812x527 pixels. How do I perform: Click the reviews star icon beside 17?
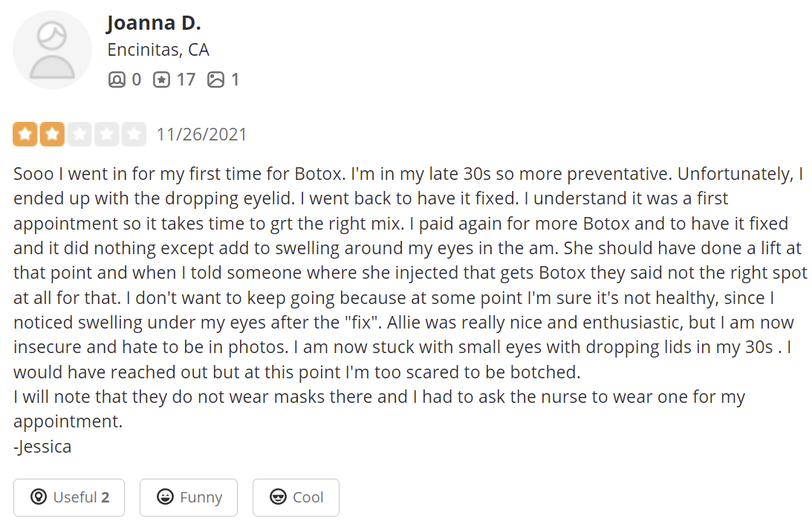(161, 80)
